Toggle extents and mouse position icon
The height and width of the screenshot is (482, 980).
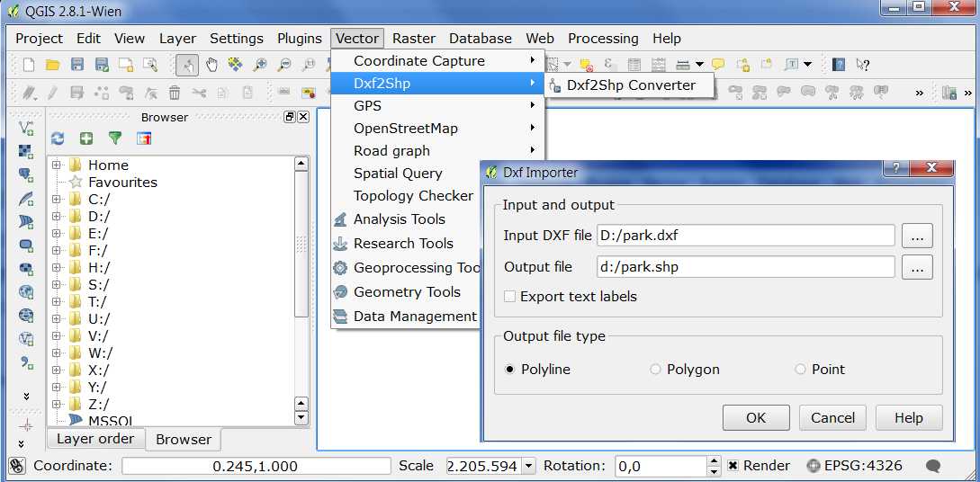[17, 466]
